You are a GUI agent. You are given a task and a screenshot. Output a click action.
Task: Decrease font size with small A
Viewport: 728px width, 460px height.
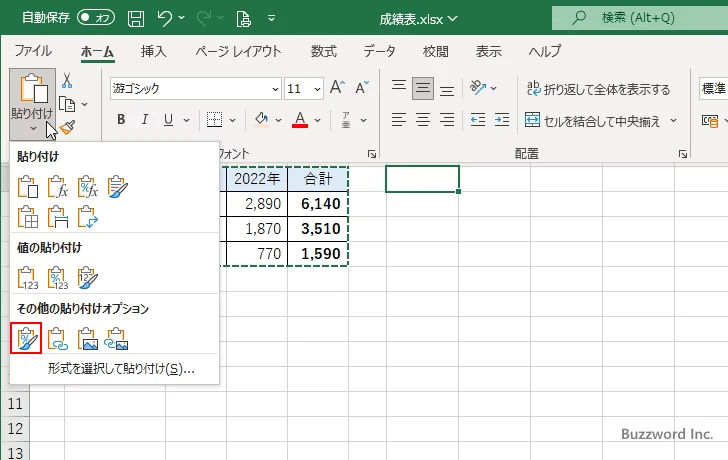pyautogui.click(x=362, y=87)
